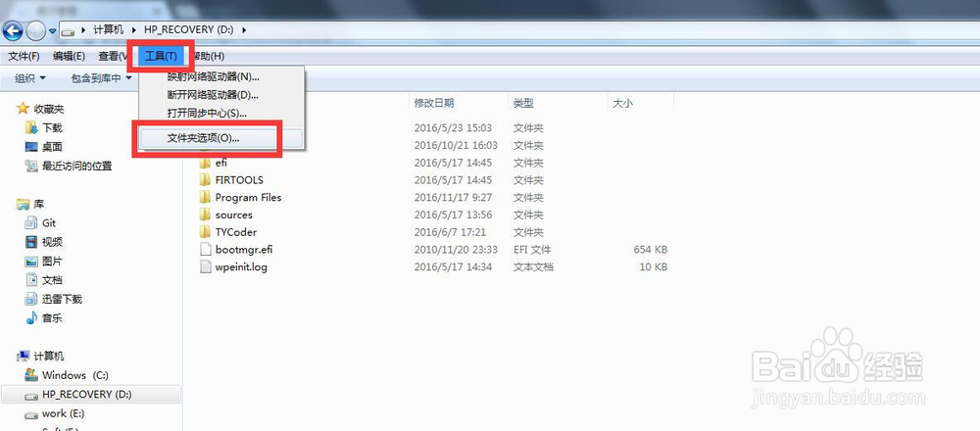Close the 工具(T) menu
Viewport: 980px width, 431px height.
(x=161, y=56)
